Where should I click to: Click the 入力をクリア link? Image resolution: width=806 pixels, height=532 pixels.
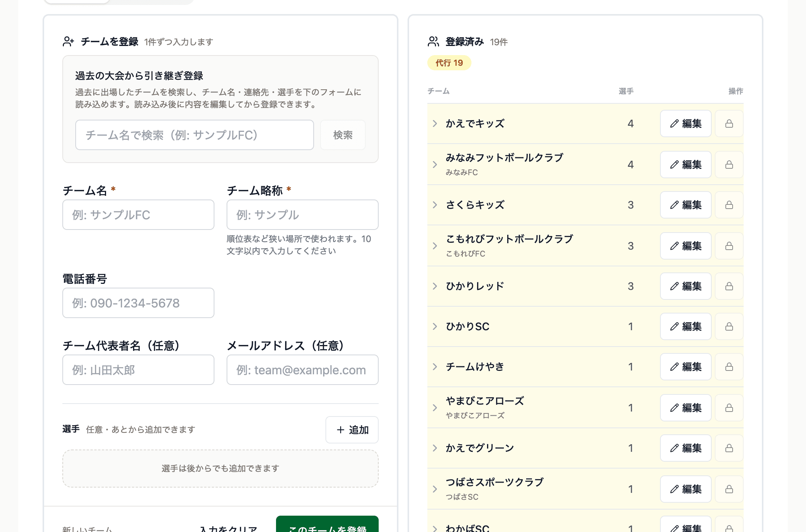pos(229,528)
